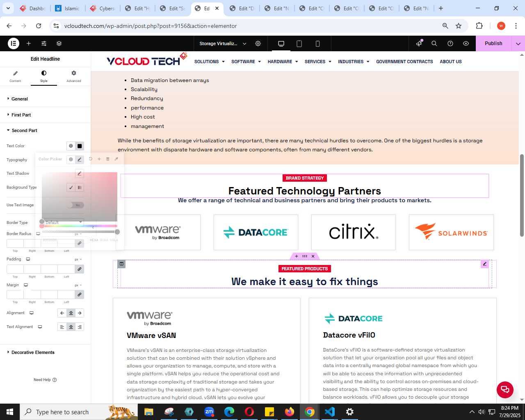Open Site Settings sliders icon
This screenshot has width=525, height=420.
coord(44,43)
